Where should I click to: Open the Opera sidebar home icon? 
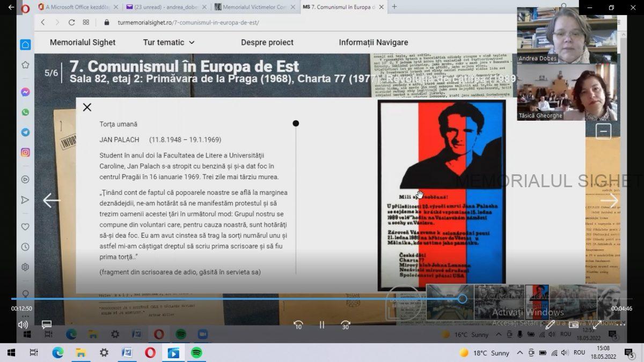click(25, 45)
